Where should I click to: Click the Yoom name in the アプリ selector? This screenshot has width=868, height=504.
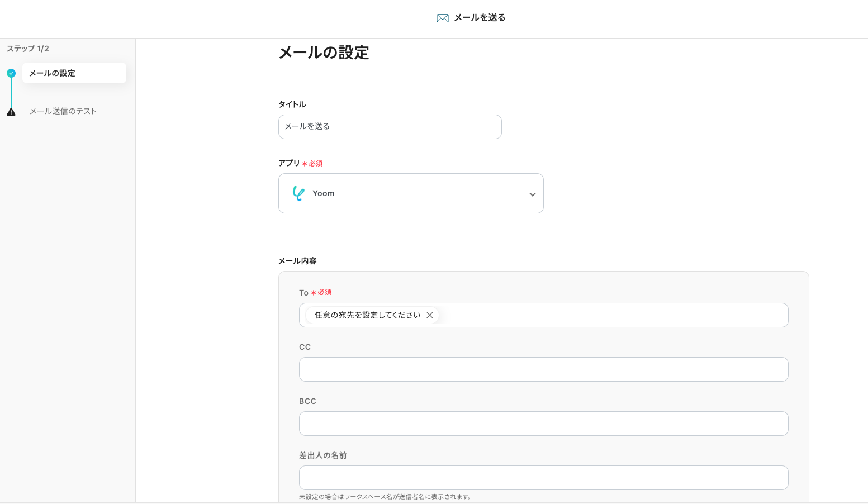(x=323, y=193)
